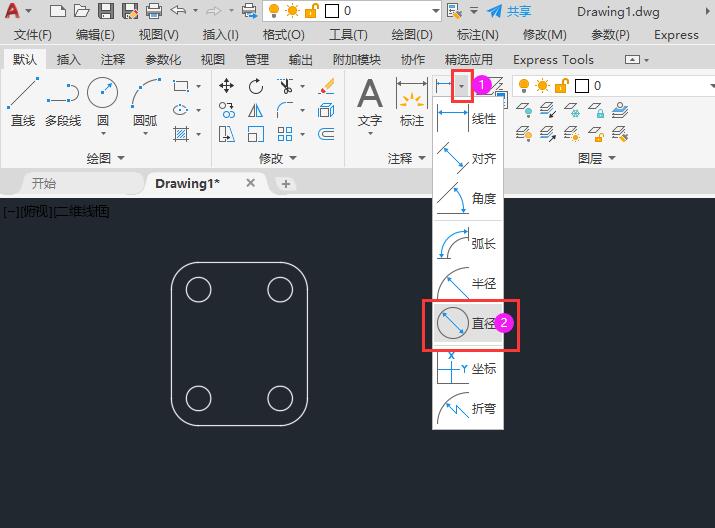Switch to the 插入 ribbon tab

[68, 59]
